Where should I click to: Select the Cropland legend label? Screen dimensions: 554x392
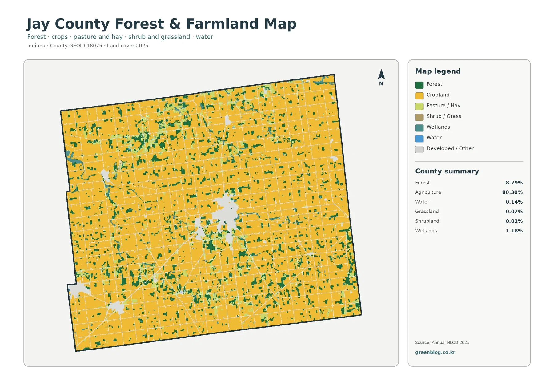(x=438, y=95)
